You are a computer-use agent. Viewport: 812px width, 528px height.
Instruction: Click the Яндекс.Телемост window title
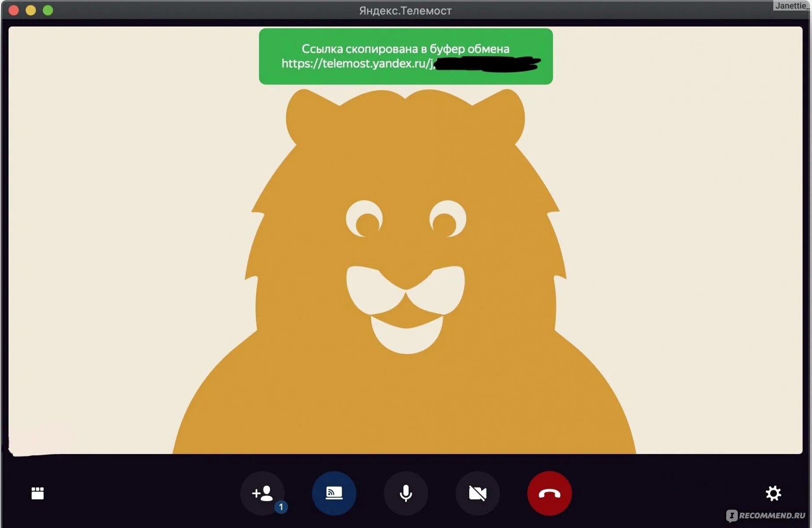click(406, 11)
